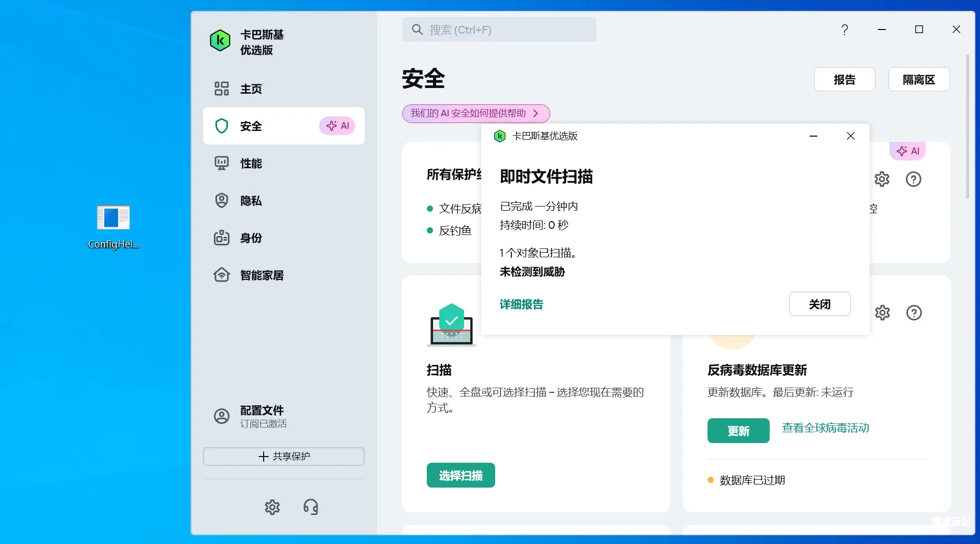
Task: Minimize the 即时文件扫描 dialog
Action: (x=813, y=136)
